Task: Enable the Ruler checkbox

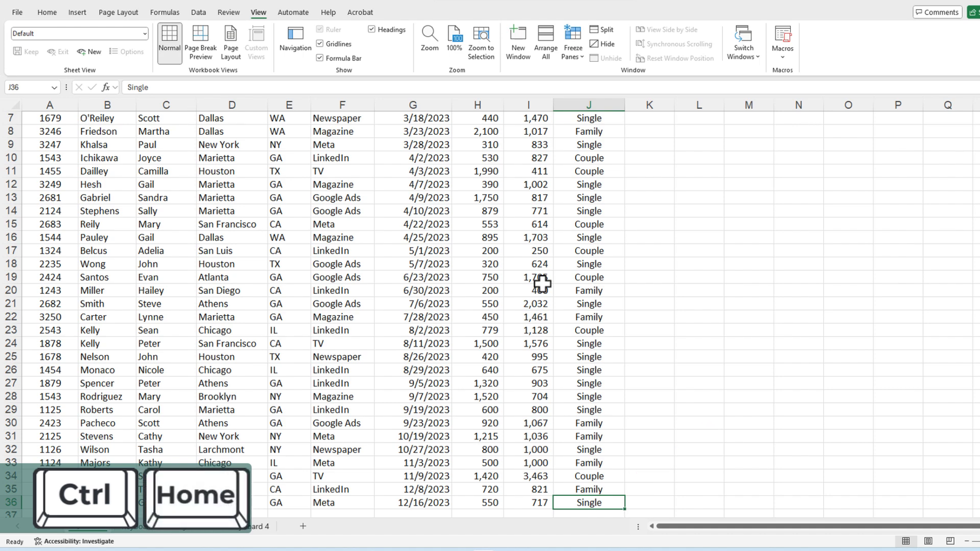Action: tap(320, 29)
